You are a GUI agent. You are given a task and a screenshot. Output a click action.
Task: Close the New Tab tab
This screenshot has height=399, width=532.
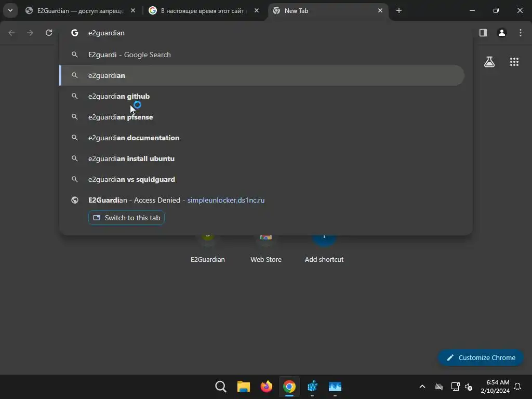tap(380, 11)
